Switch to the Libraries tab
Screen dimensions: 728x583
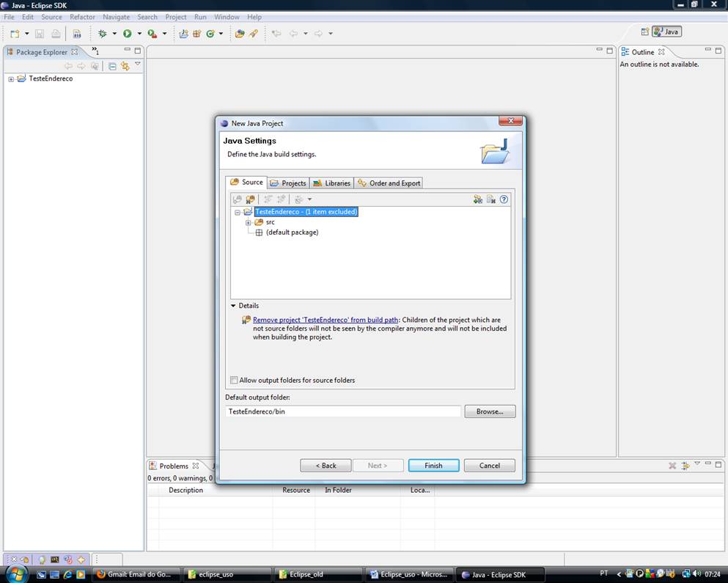pos(332,183)
